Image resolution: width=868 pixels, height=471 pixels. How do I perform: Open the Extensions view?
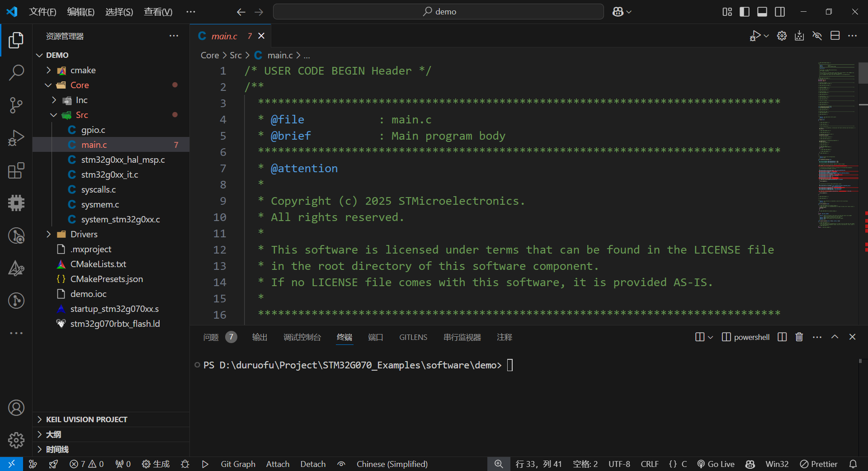(x=16, y=171)
